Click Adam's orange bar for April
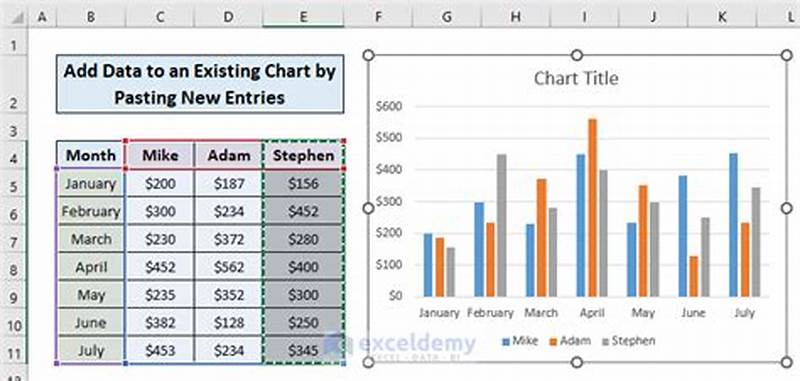Viewport: 800px width, 381px height. (592, 208)
